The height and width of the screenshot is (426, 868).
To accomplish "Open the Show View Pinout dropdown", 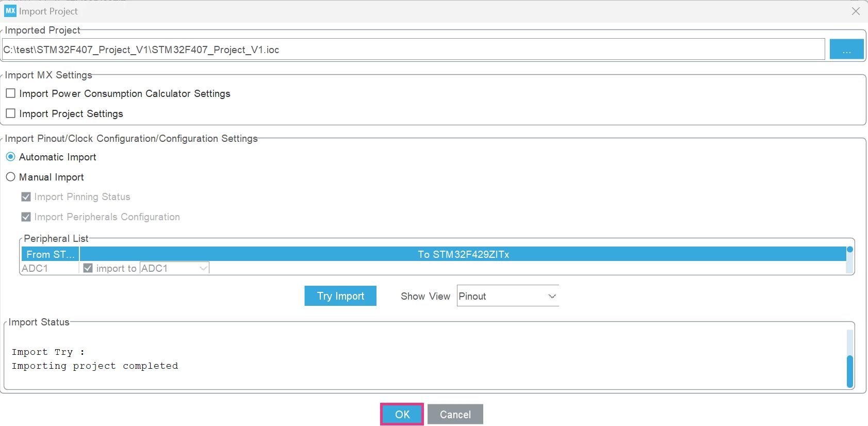I will [507, 296].
